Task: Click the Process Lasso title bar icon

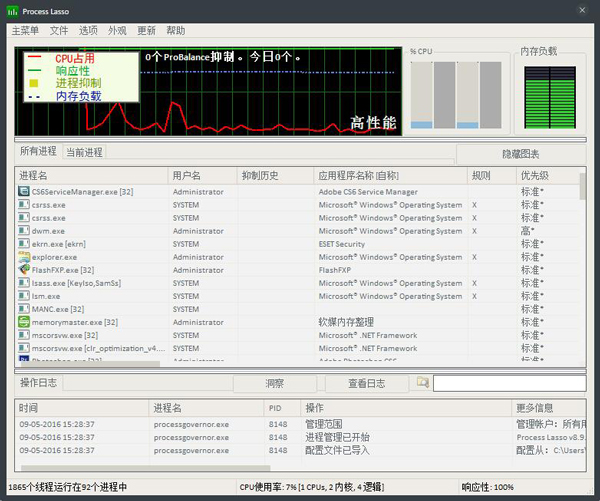Action: coord(12,11)
